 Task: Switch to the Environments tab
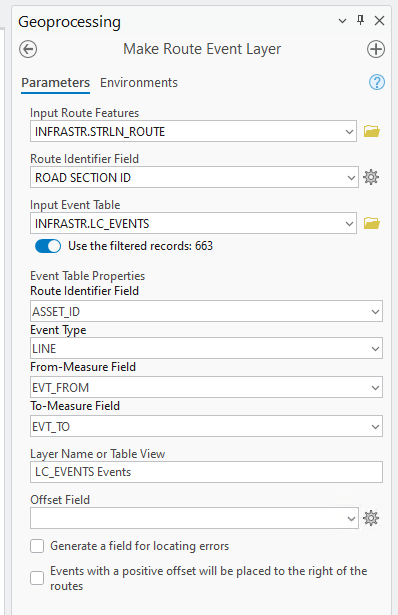click(x=139, y=83)
